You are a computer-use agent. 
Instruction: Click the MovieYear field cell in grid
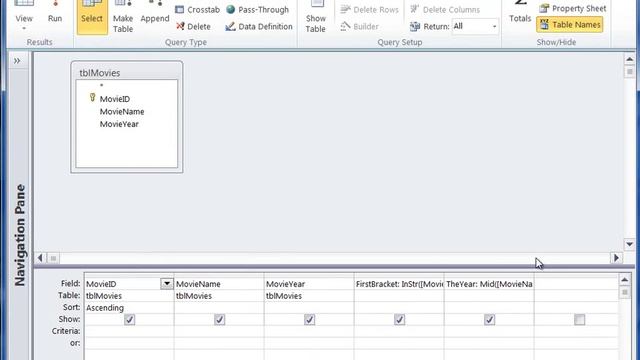tap(309, 284)
